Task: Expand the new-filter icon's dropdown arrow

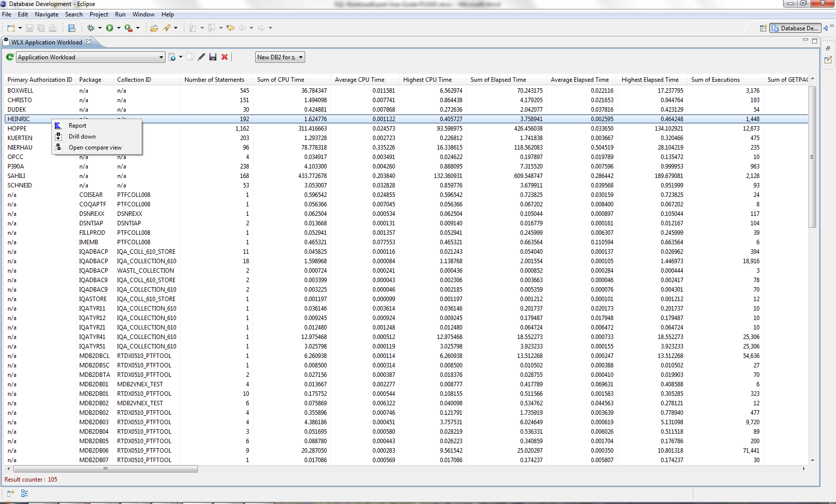Action: point(180,57)
